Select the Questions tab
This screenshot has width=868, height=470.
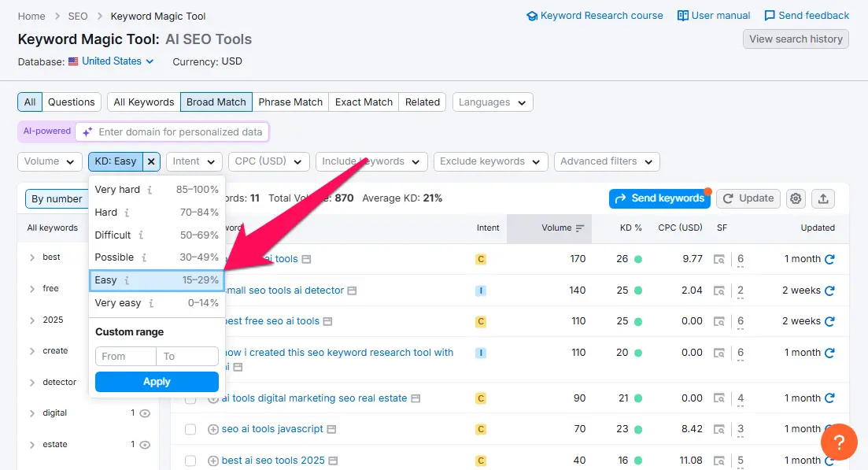(72, 102)
